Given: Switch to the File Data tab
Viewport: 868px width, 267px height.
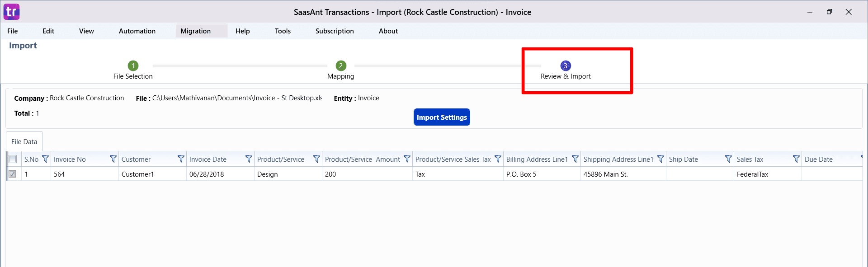Looking at the screenshot, I should pos(24,142).
